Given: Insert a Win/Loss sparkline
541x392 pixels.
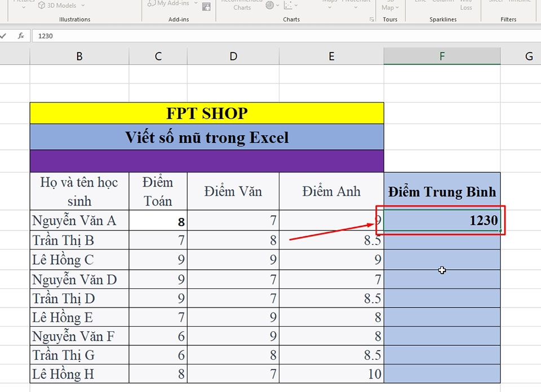Looking at the screenshot, I should [465, 6].
